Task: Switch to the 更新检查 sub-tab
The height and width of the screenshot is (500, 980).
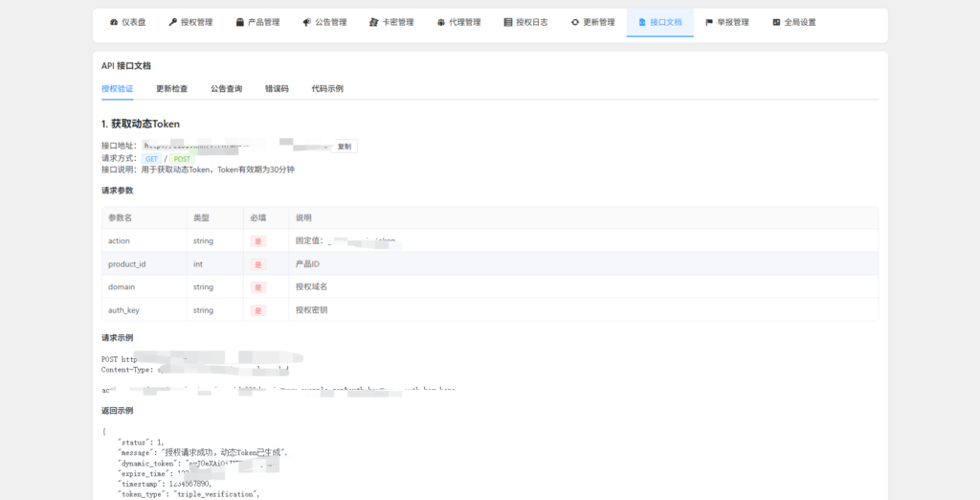Action: point(171,89)
